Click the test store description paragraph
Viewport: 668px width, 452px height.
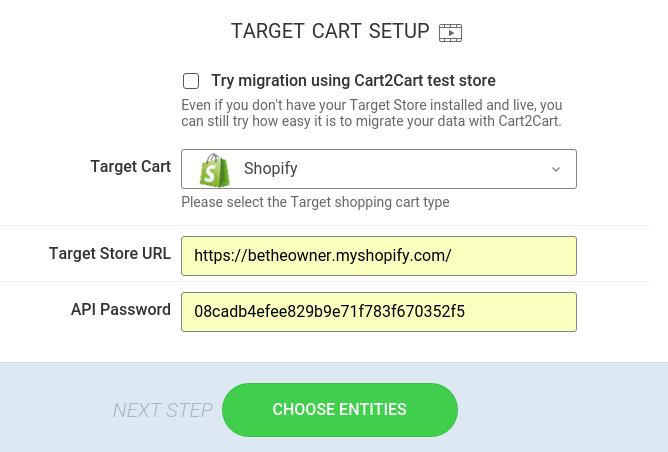[x=371, y=113]
